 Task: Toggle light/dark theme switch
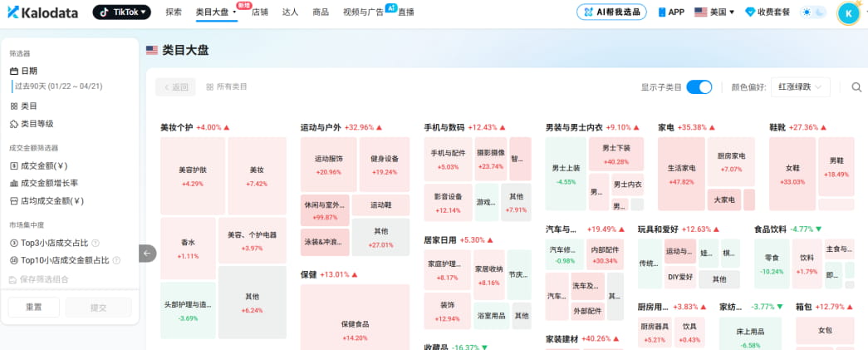coord(814,12)
